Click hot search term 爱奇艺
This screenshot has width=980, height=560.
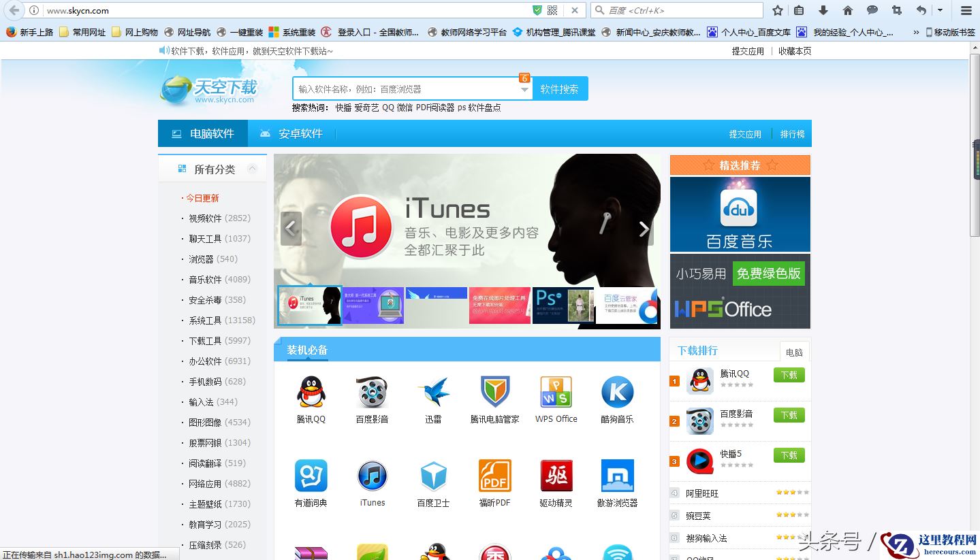tap(366, 108)
